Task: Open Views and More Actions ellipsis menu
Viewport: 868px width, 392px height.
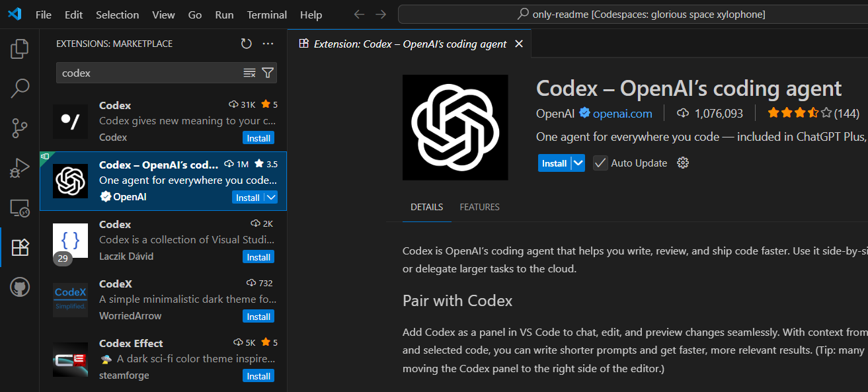Action: click(x=268, y=44)
